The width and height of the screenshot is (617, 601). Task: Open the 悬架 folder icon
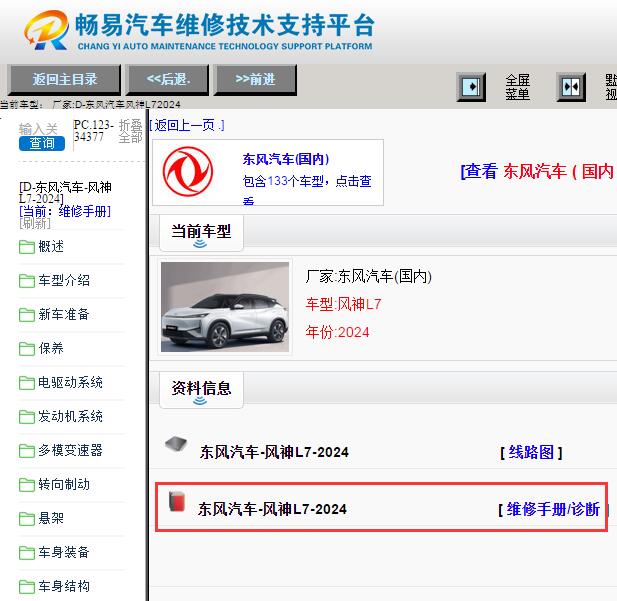click(27, 519)
